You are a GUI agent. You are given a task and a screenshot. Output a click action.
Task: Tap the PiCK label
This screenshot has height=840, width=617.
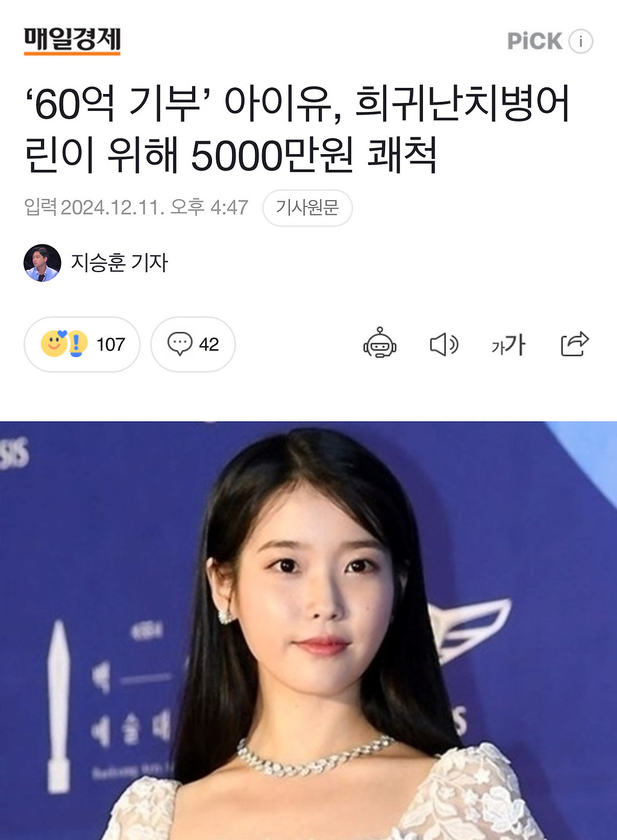534,41
